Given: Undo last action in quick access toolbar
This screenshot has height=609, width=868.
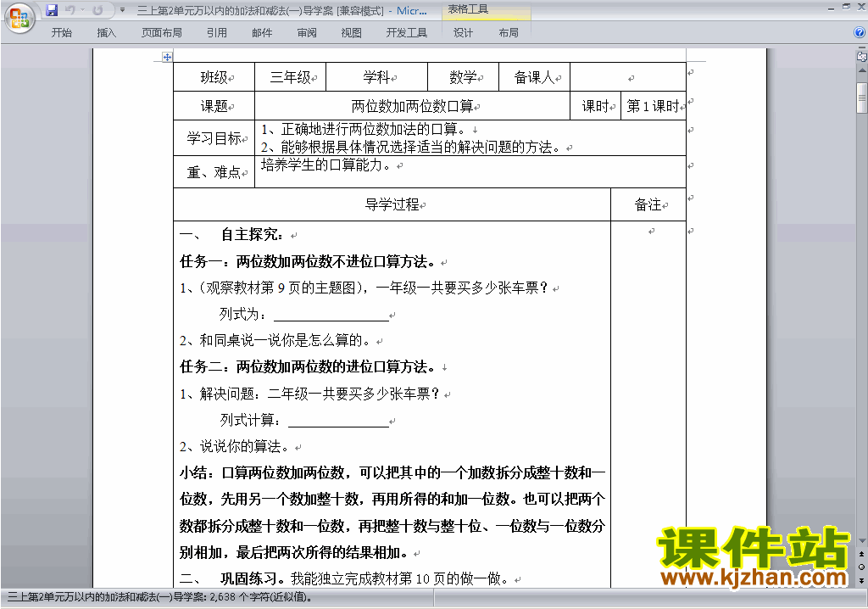Looking at the screenshot, I should 70,10.
